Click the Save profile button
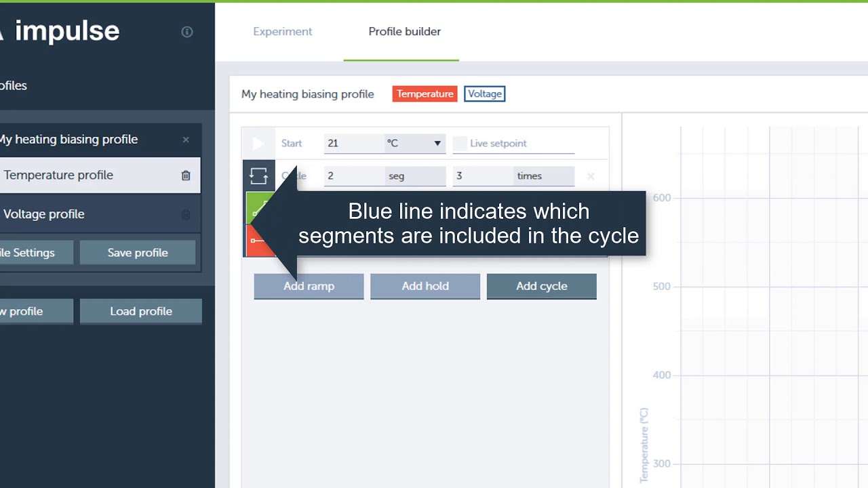868x488 pixels. tap(138, 253)
